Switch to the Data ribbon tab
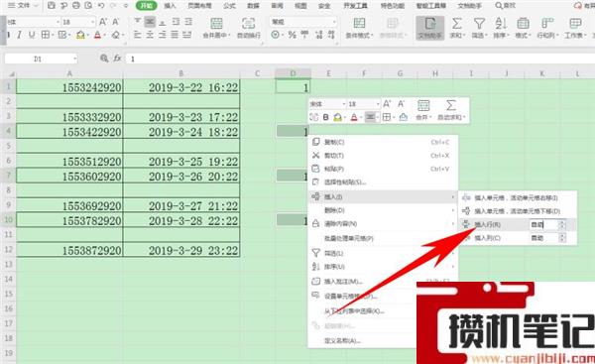Viewport: 595px width, 364px height. 253,6
